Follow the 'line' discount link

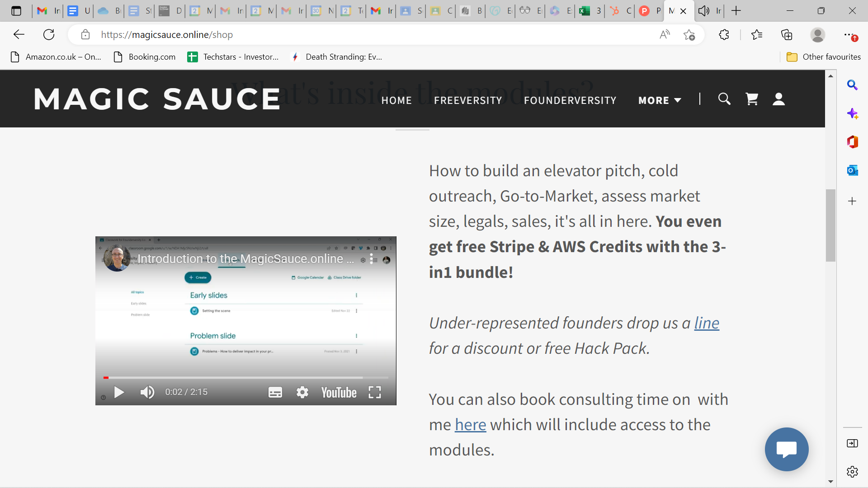tap(707, 323)
